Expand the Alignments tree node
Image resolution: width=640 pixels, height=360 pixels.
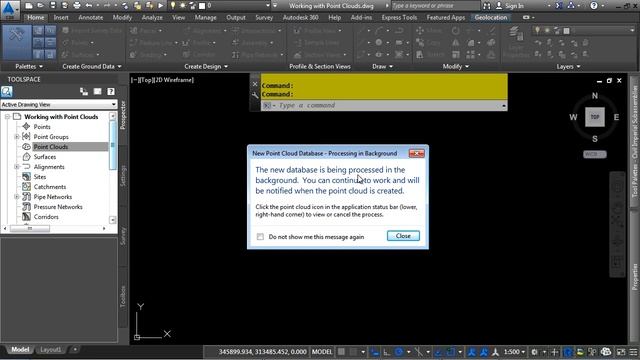(x=17, y=167)
